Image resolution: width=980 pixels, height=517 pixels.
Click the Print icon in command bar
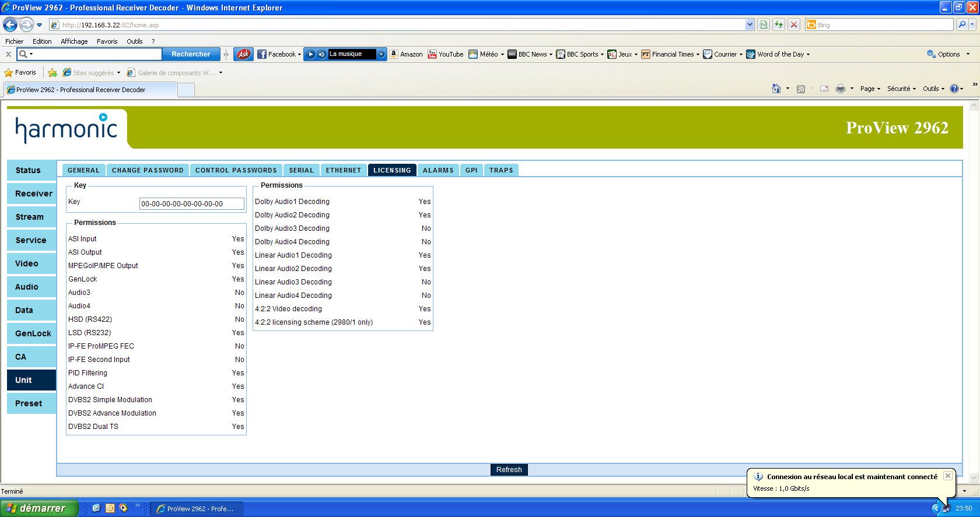(841, 89)
